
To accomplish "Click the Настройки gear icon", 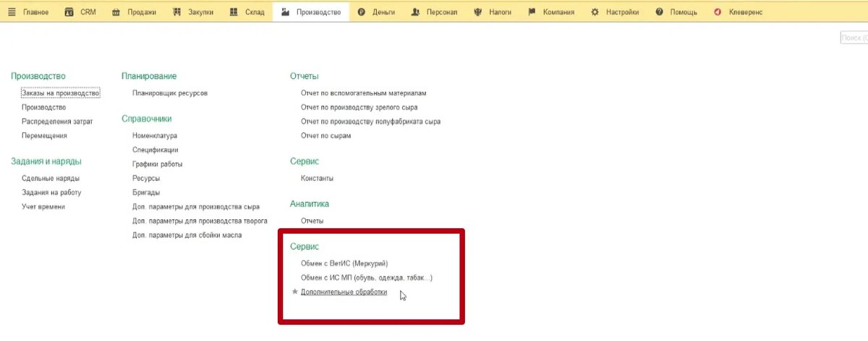I will (595, 12).
